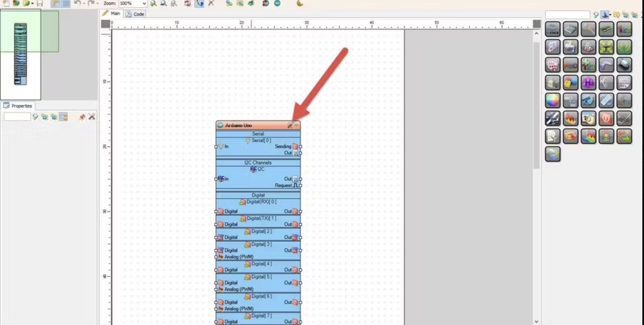Select the color wheel component category
The image size is (644, 325).
click(552, 101)
